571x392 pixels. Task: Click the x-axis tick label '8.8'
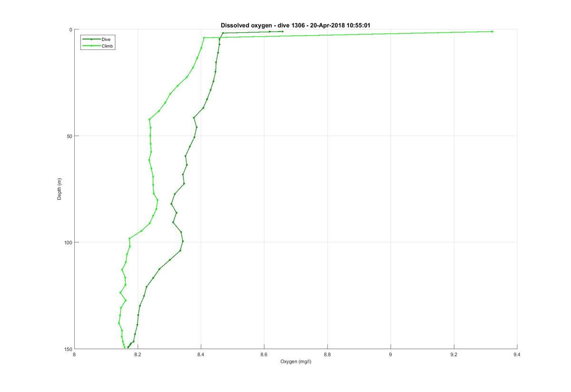[x=327, y=354]
